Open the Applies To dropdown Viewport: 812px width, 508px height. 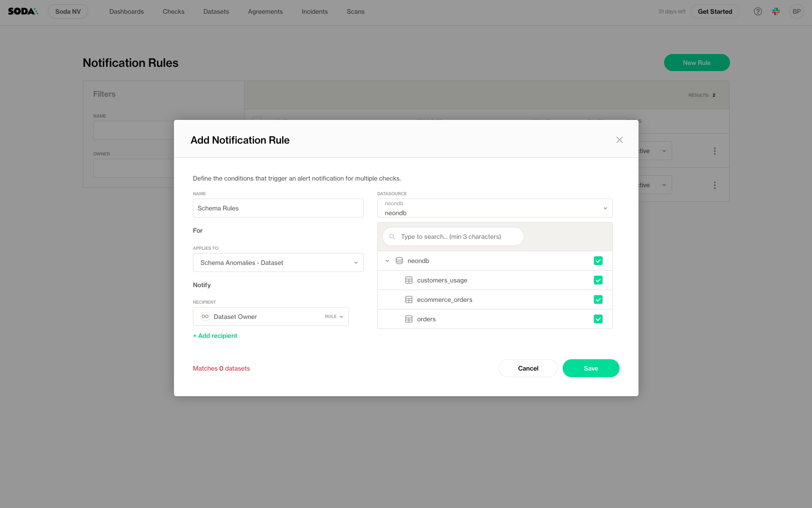coord(278,263)
